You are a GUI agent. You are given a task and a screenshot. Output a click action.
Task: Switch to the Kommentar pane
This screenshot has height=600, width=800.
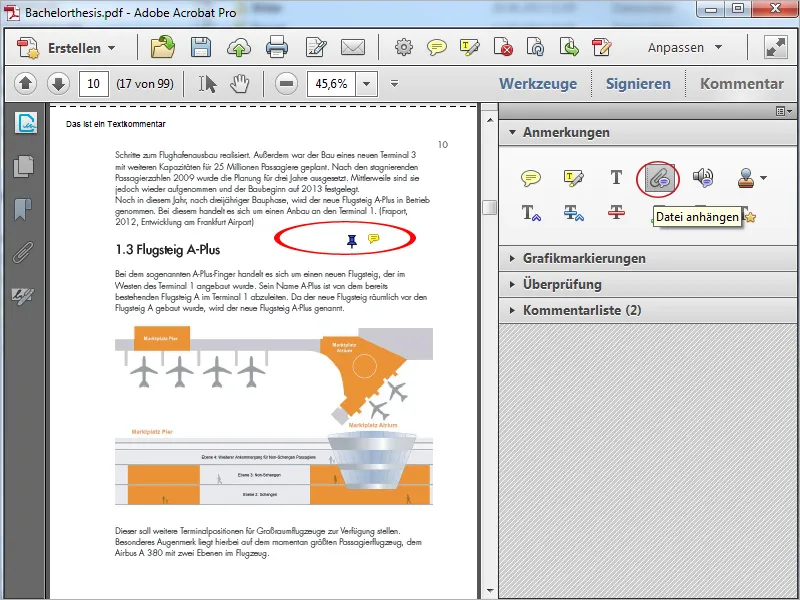click(741, 84)
